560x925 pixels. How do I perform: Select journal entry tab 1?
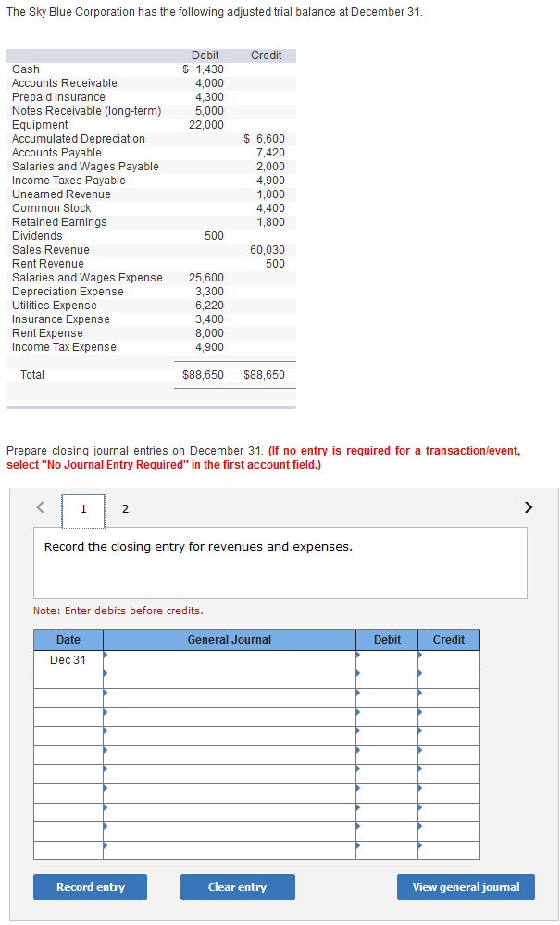(83, 509)
